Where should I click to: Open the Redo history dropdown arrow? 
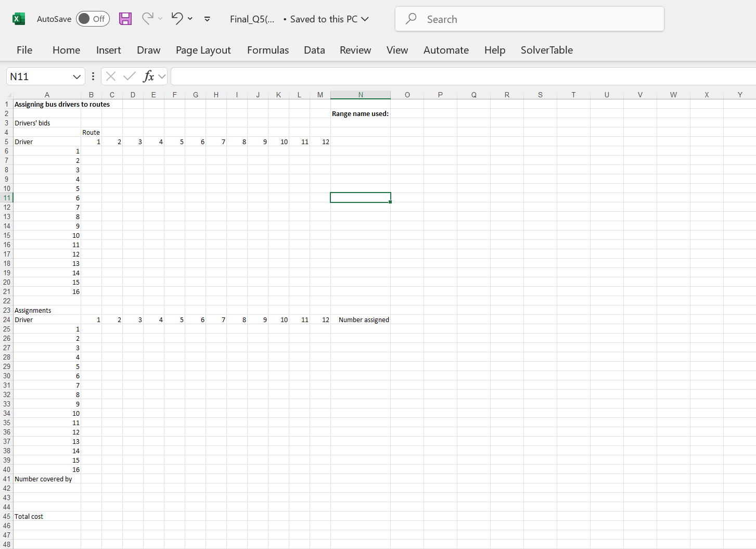[x=160, y=19]
